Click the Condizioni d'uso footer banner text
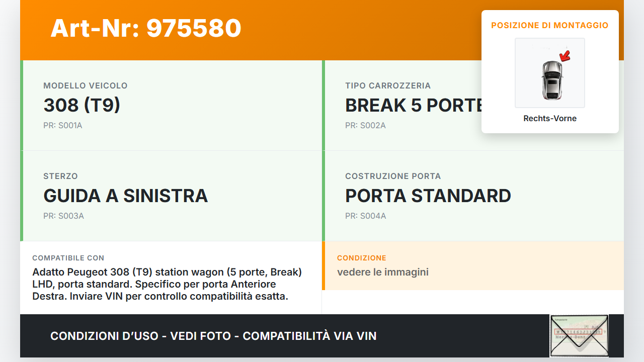This screenshot has width=644, height=362. point(213,336)
